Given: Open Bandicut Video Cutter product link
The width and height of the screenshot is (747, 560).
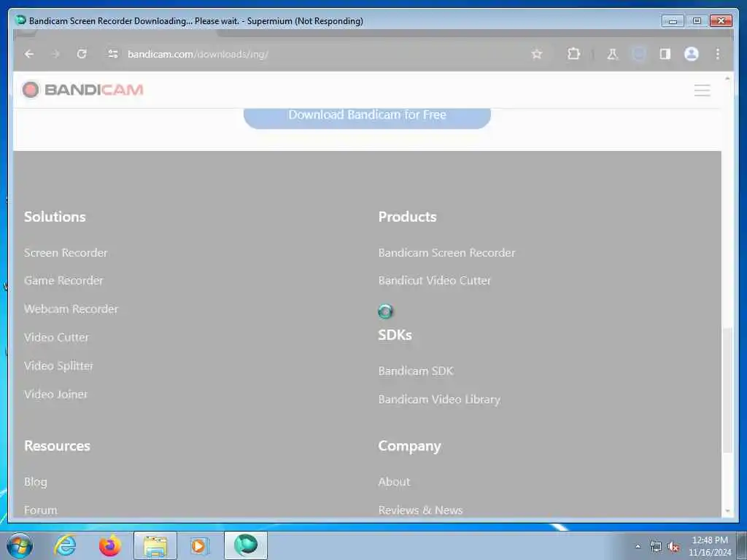Looking at the screenshot, I should (435, 281).
